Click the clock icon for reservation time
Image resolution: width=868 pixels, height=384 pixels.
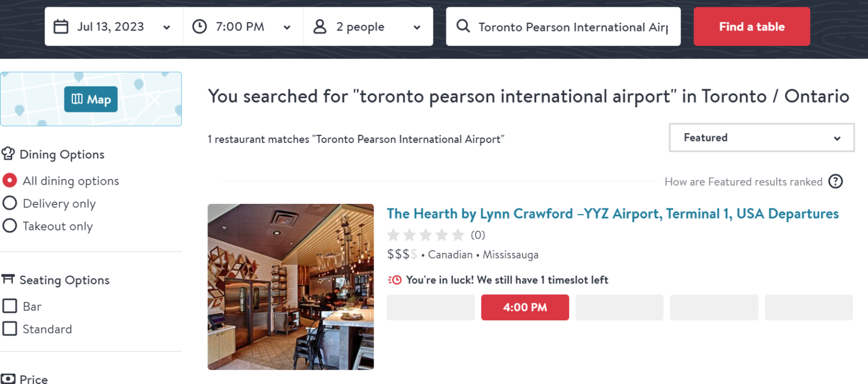(199, 26)
